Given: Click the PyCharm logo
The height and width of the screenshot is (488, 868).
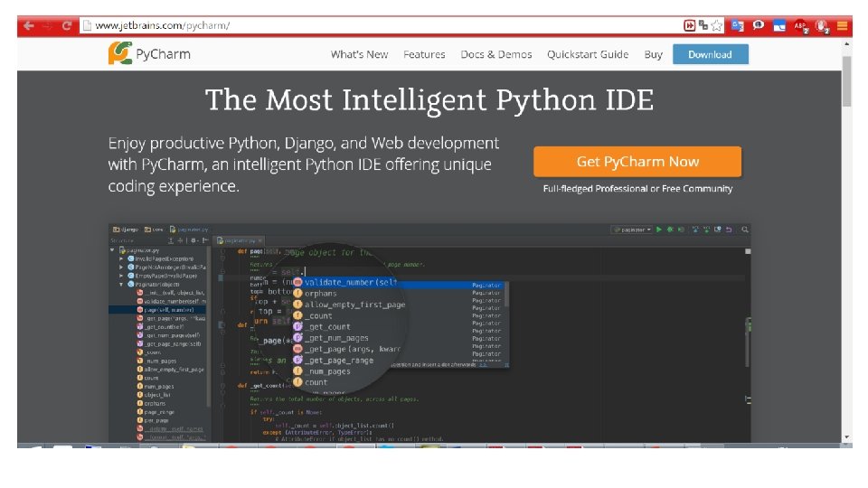Looking at the screenshot, I should coord(149,53).
